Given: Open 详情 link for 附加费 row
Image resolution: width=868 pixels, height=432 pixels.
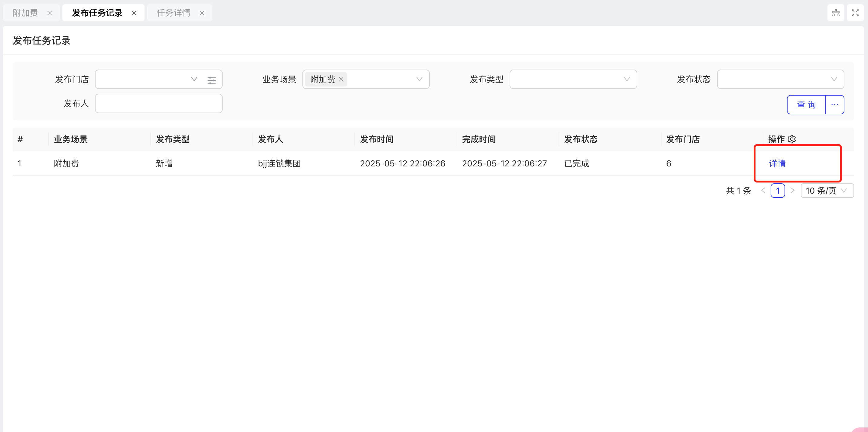Looking at the screenshot, I should click(x=777, y=163).
